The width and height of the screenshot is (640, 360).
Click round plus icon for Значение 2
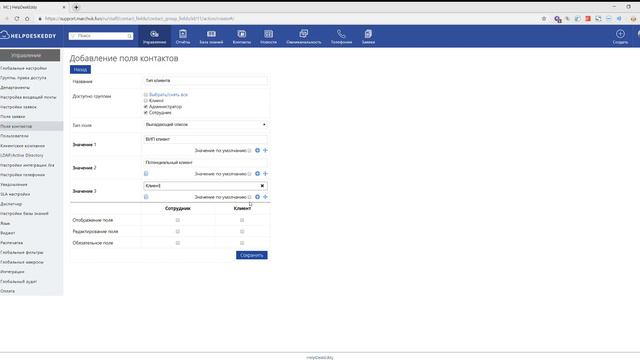coord(257,174)
